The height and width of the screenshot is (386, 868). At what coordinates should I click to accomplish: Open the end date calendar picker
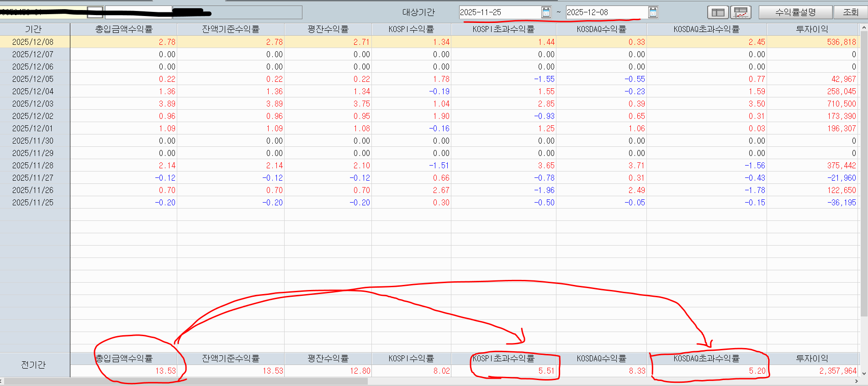click(x=653, y=12)
